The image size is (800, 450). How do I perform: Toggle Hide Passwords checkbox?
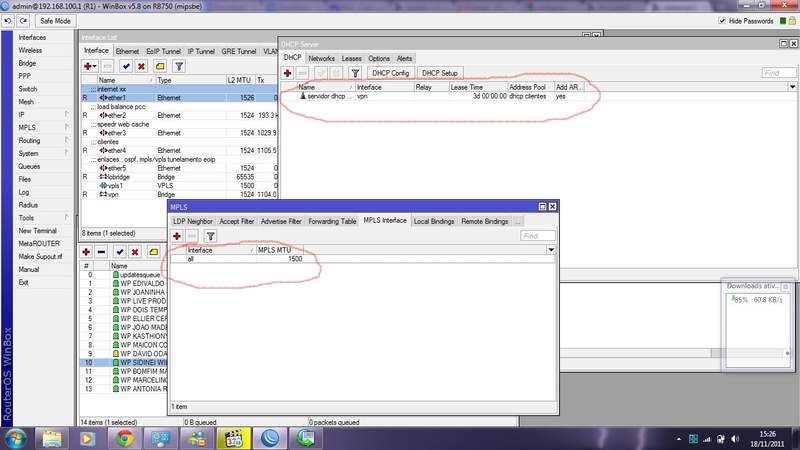pos(722,21)
